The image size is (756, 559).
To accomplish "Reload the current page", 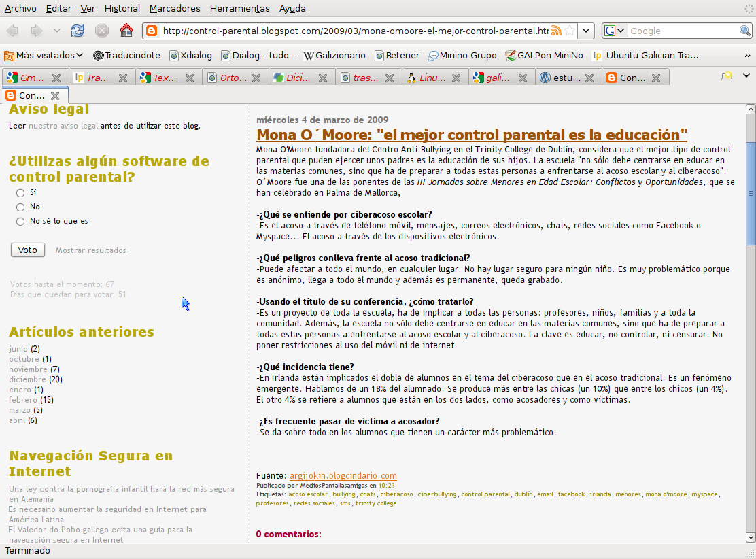I will tap(77, 31).
